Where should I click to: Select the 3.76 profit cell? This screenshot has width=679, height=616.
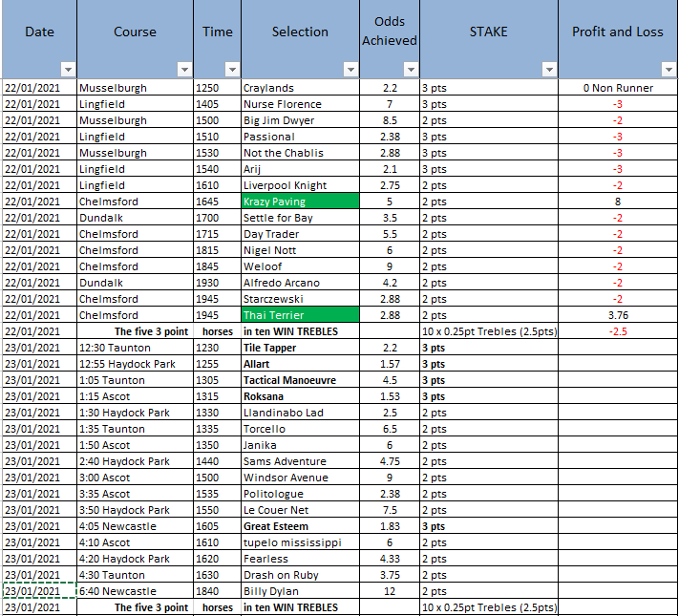[x=618, y=315]
